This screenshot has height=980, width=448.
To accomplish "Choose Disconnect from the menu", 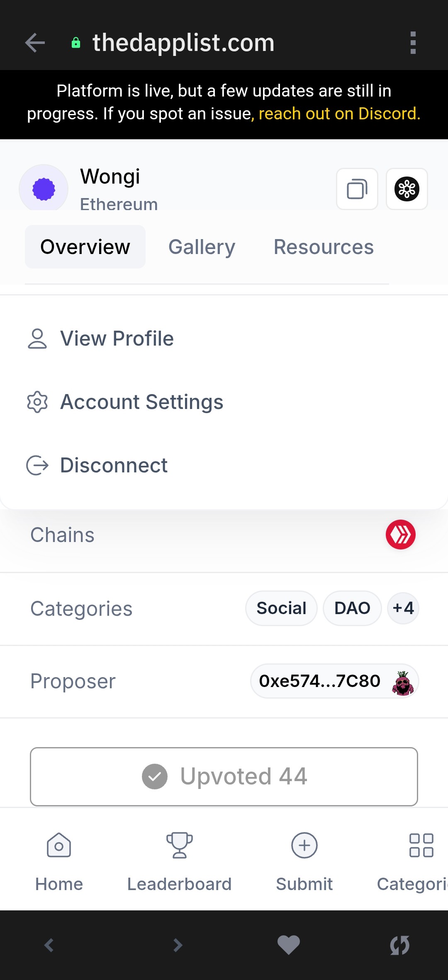I will pyautogui.click(x=224, y=465).
